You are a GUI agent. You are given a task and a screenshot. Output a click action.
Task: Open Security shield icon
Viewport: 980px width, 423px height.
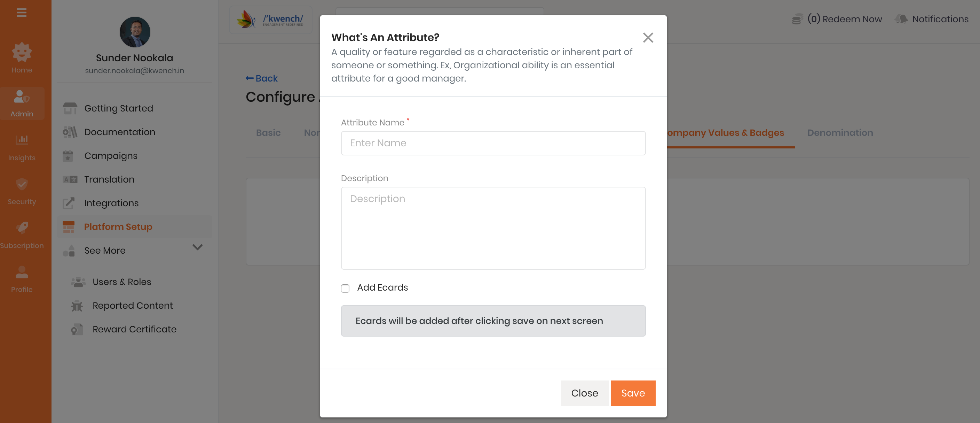[22, 184]
